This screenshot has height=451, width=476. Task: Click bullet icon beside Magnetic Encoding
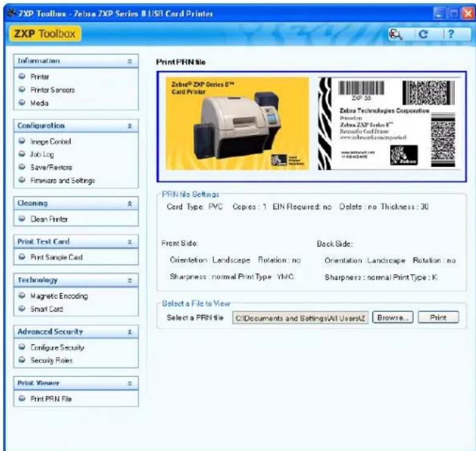pos(22,296)
